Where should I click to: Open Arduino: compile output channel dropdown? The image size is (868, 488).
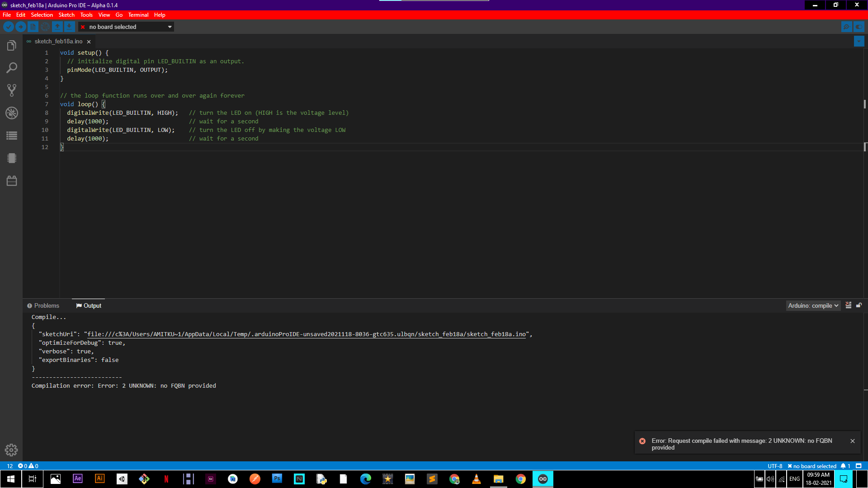pyautogui.click(x=813, y=305)
